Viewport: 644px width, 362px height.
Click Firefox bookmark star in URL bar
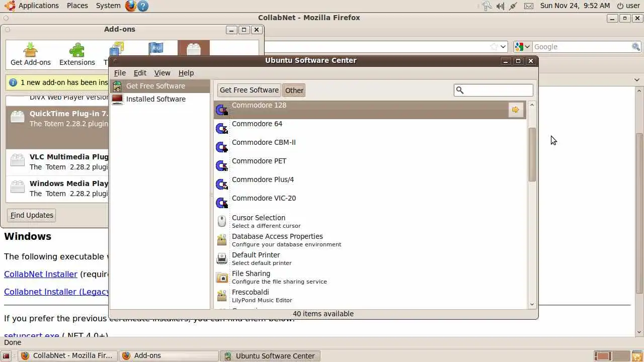[494, 47]
